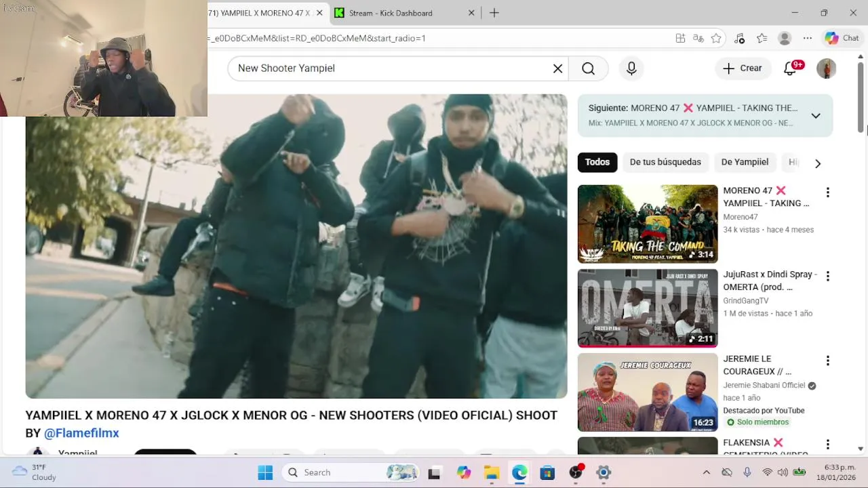The image size is (868, 488).
Task: Open the Edge browser profile icon
Action: tap(785, 39)
